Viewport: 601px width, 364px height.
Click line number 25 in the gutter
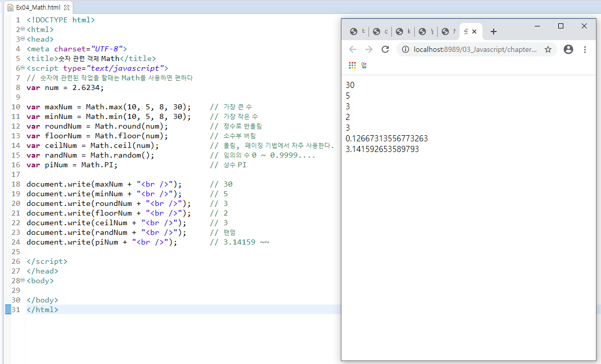click(16, 252)
